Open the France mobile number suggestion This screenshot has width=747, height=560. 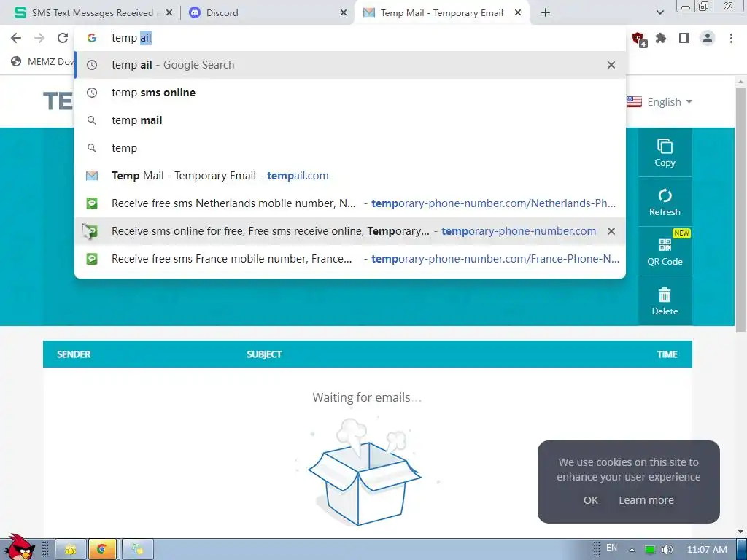coord(350,259)
